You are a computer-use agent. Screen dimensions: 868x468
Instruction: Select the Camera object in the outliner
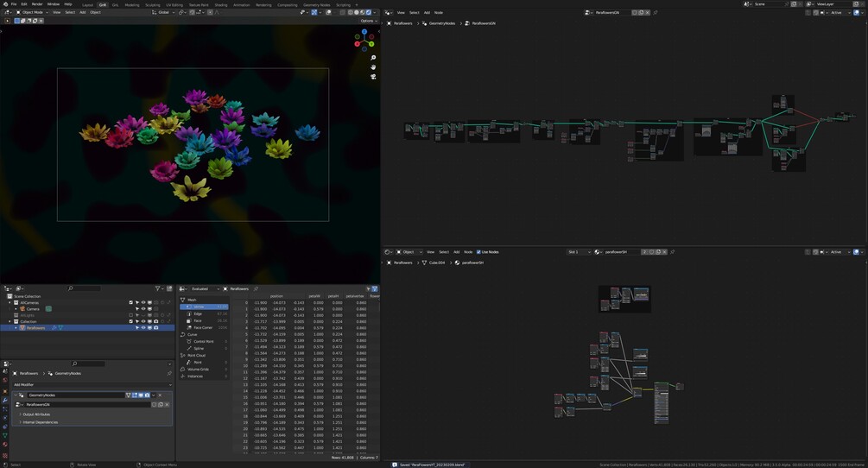33,308
